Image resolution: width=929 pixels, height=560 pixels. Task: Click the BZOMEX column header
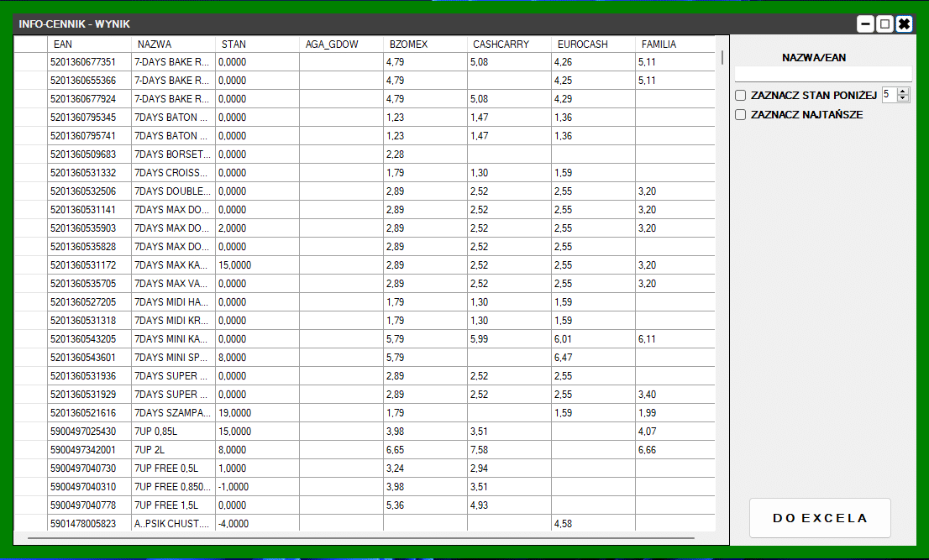[425, 44]
